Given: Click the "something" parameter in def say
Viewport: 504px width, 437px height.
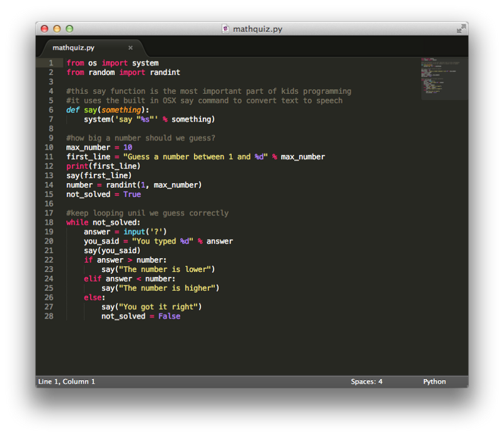Looking at the screenshot, I should tap(121, 110).
